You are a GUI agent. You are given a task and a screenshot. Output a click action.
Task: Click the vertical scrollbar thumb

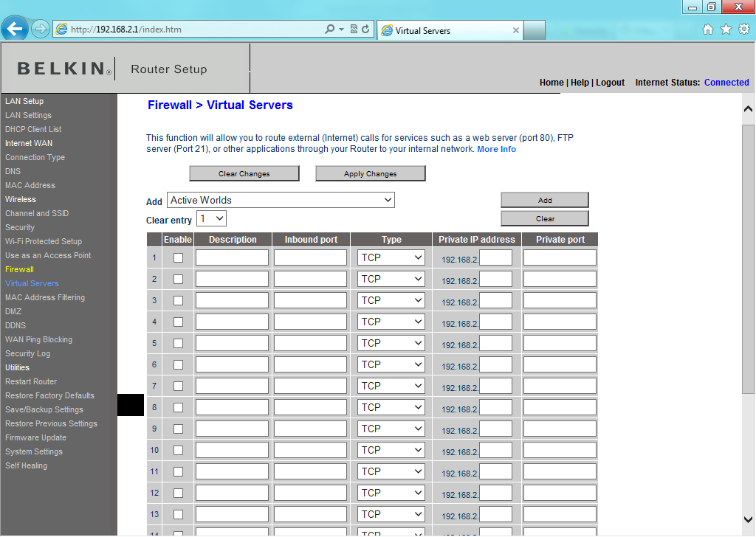748,259
